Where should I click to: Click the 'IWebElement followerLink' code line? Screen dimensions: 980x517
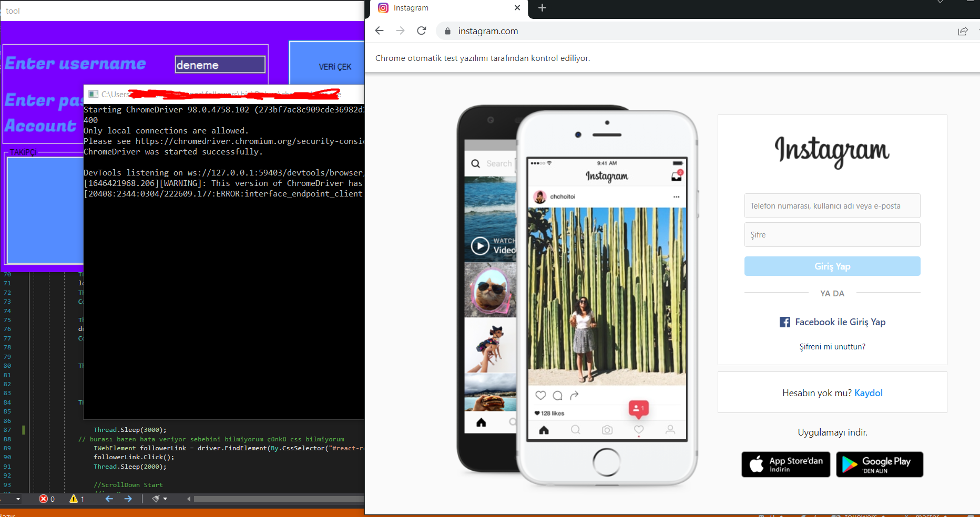pos(229,448)
